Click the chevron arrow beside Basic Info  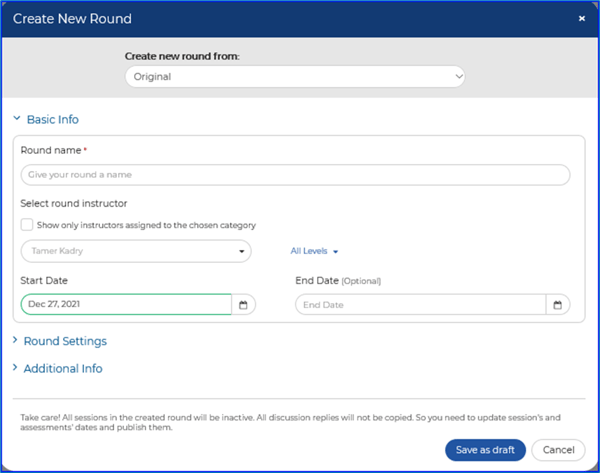click(17, 118)
